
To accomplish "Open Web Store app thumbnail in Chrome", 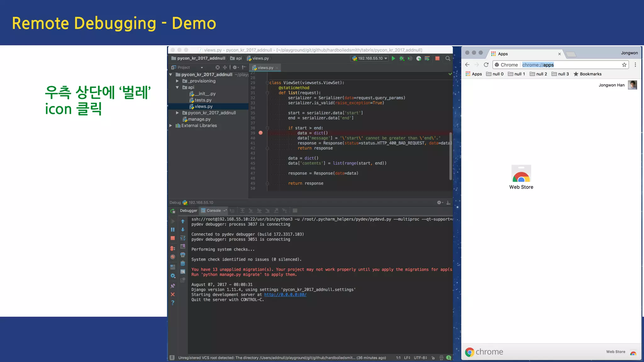I will 521,177.
